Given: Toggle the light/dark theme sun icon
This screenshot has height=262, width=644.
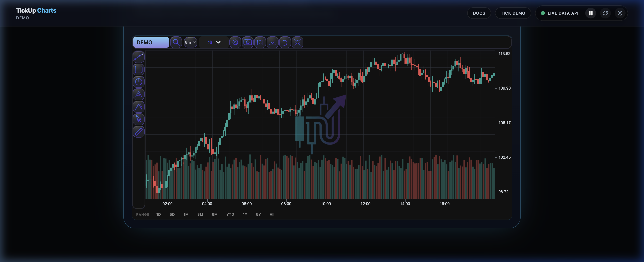Looking at the screenshot, I should (x=620, y=13).
